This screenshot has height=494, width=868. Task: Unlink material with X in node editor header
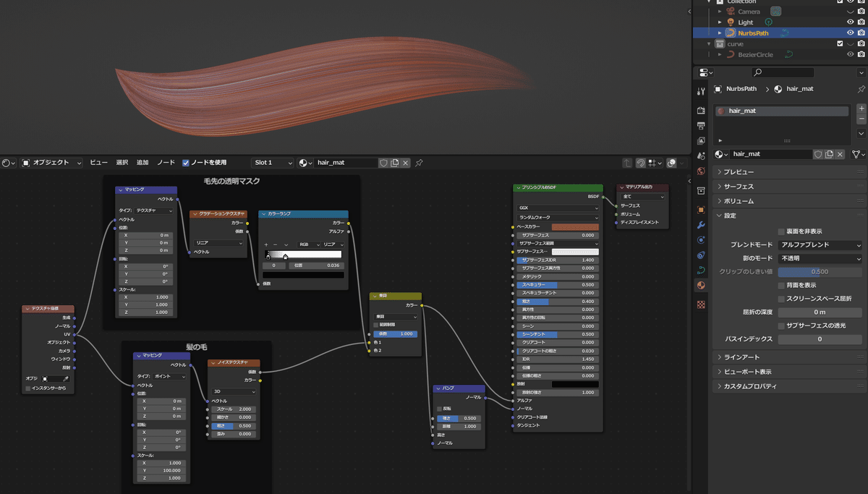tap(406, 163)
